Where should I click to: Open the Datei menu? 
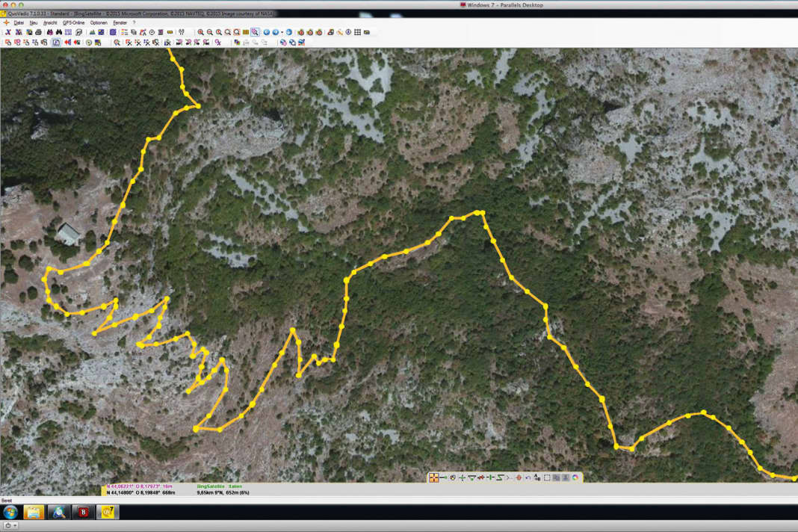[19, 22]
